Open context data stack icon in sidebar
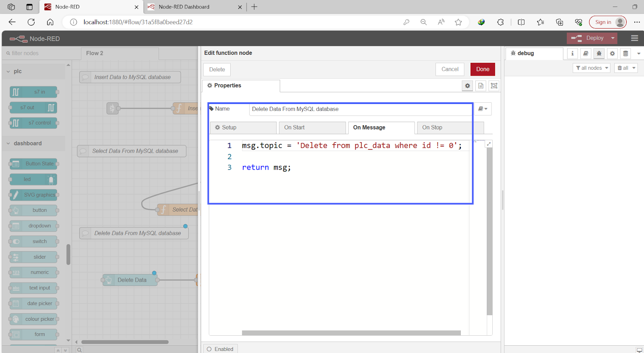Screen dimensions: 644x353 pyautogui.click(x=625, y=53)
